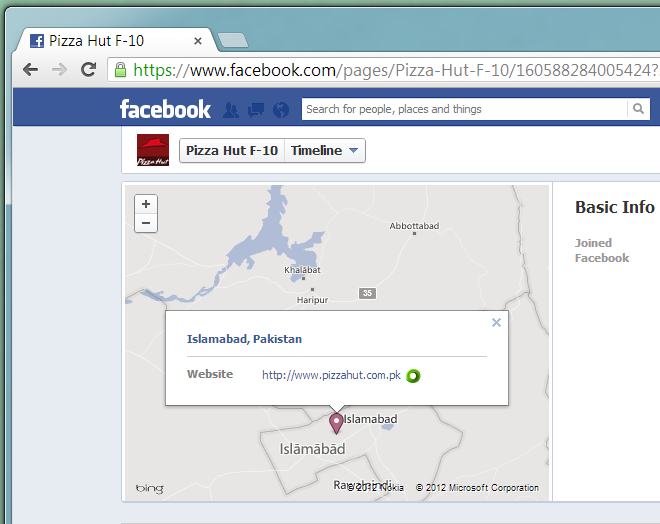
Task: Click the green SSL padlock icon
Action: (120, 70)
